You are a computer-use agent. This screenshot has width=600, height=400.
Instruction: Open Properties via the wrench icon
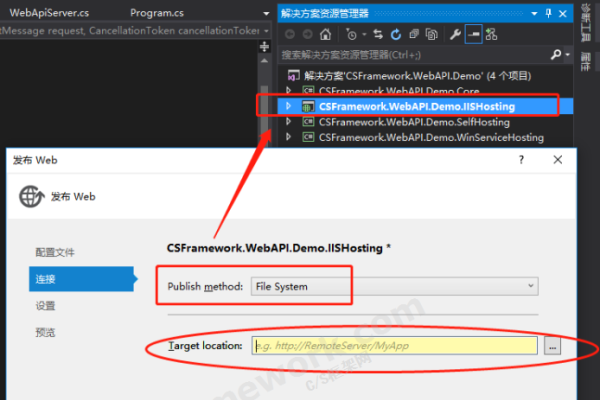(x=455, y=34)
